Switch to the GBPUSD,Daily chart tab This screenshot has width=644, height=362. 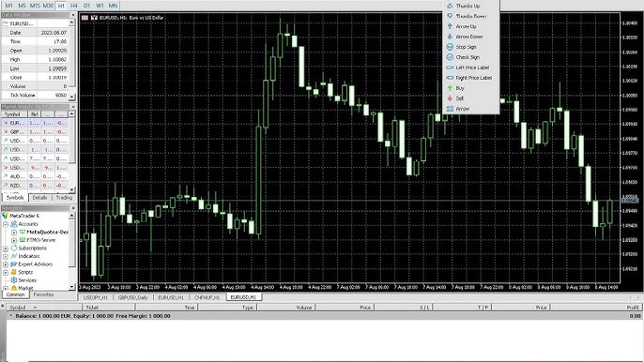pos(133,297)
